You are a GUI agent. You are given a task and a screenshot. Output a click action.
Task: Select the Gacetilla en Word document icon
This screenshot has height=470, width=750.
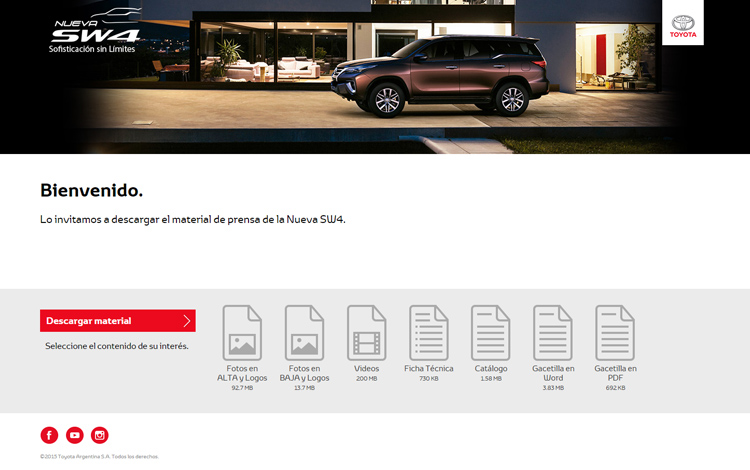click(x=553, y=332)
